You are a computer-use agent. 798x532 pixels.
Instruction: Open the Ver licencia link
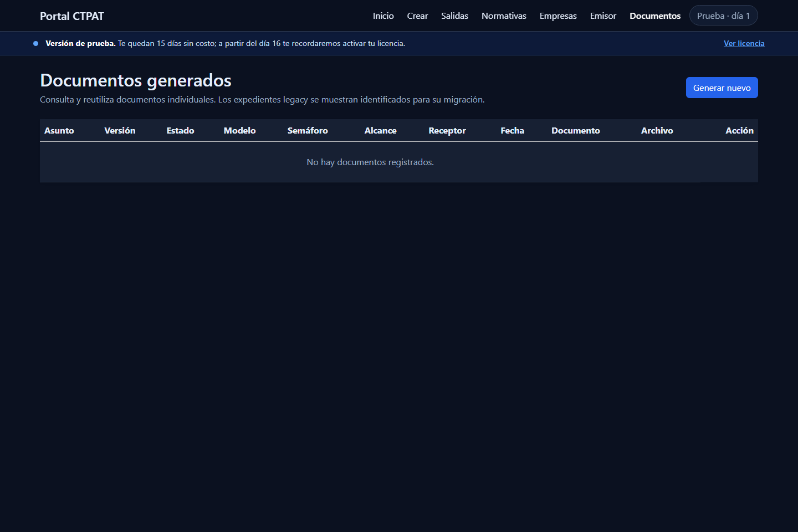tap(744, 43)
